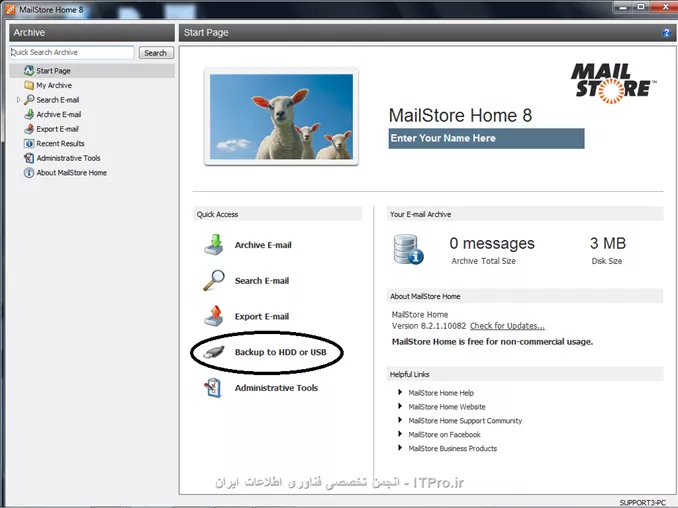The height and width of the screenshot is (508, 678).
Task: Select Archive E-mail in the sidebar tree
Action: [59, 115]
